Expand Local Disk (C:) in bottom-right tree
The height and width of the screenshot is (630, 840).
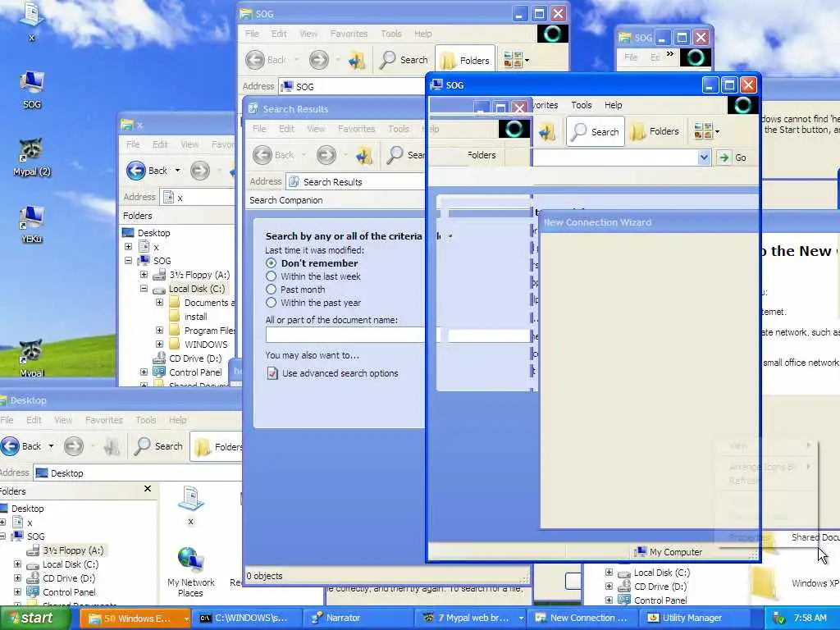609,573
